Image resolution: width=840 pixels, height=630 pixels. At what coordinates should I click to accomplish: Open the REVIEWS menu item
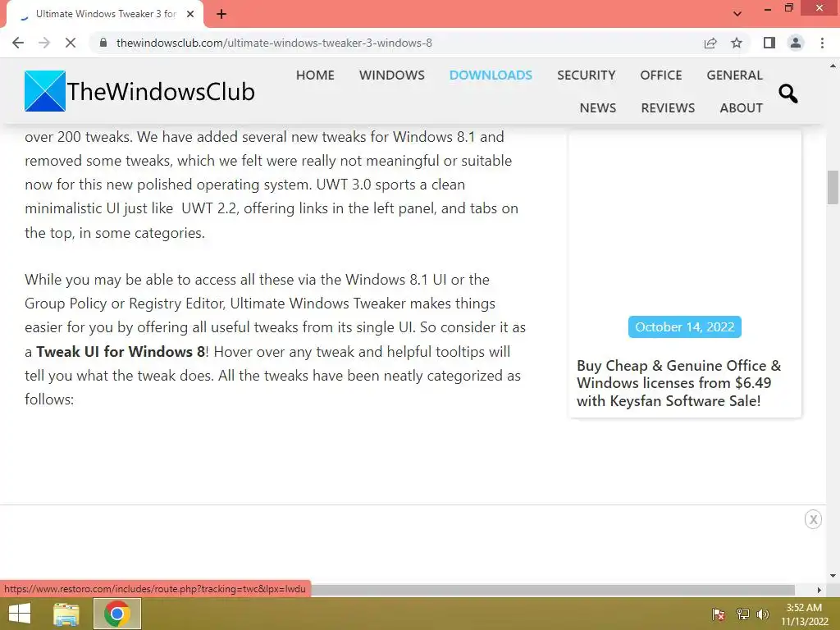coord(668,107)
